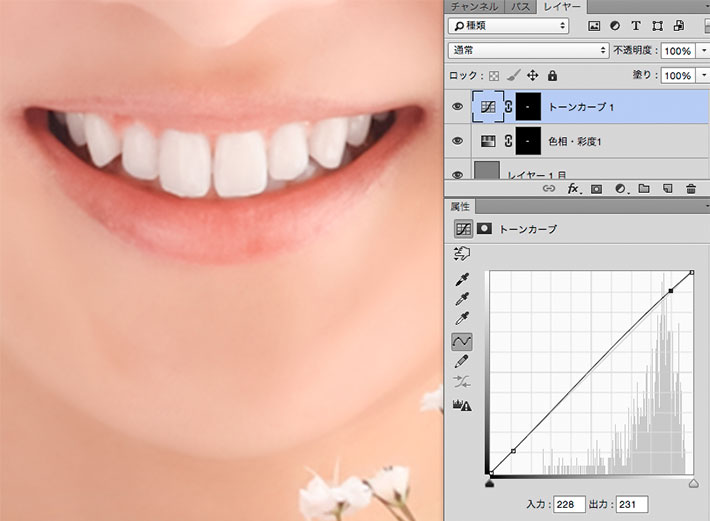Click the masks button in properties panel

tap(485, 229)
